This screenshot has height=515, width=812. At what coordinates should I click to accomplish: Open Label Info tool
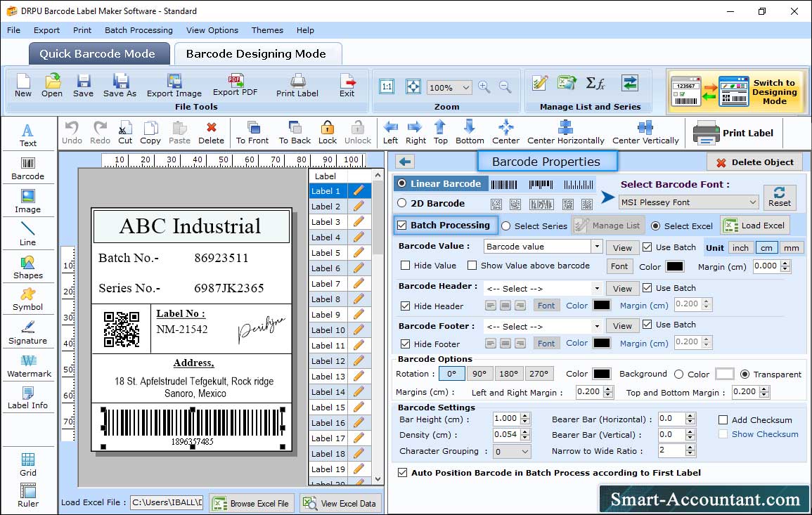28,398
